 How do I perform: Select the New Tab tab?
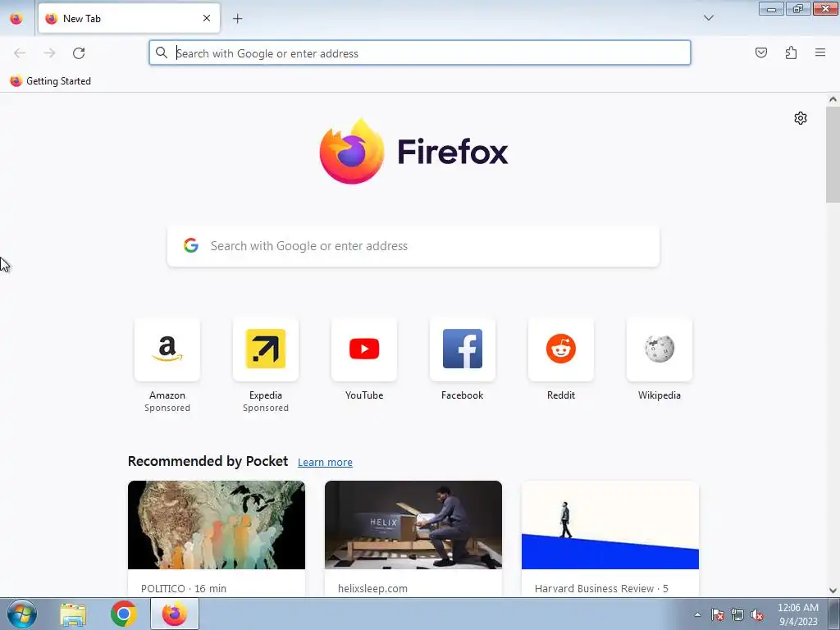(129, 18)
